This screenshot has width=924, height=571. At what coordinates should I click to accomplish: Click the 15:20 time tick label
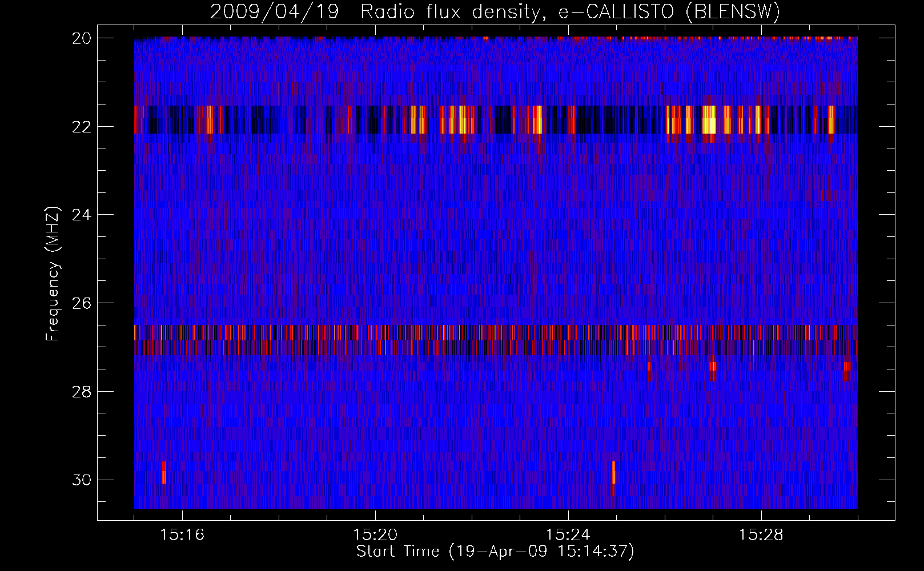tap(375, 535)
